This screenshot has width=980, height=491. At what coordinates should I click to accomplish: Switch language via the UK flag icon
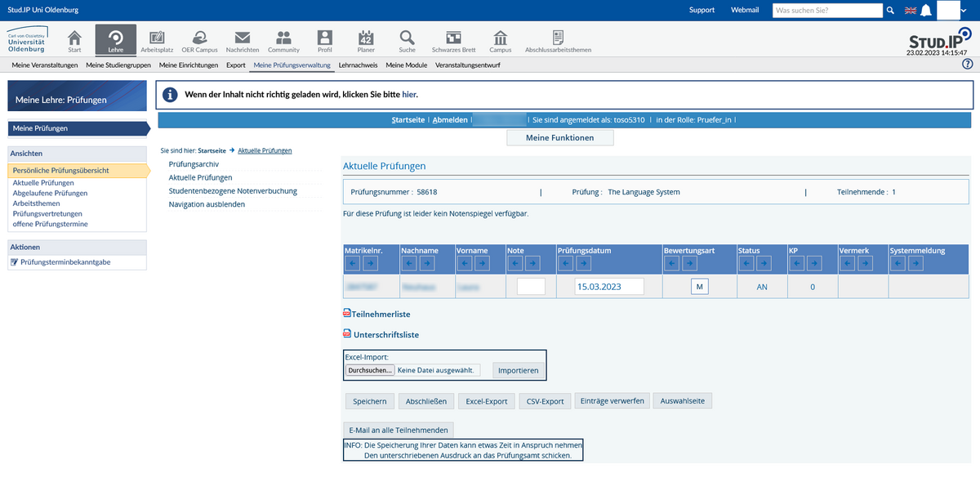coord(911,11)
